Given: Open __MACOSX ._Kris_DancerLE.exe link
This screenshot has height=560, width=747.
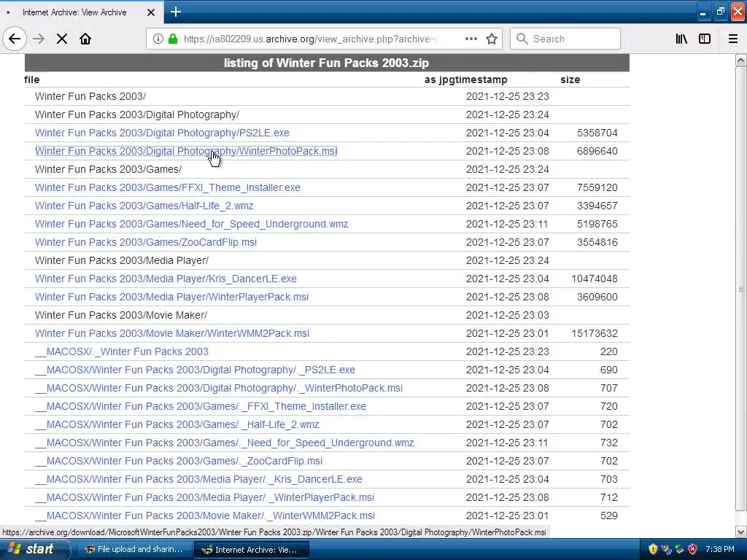Looking at the screenshot, I should (x=198, y=479).
